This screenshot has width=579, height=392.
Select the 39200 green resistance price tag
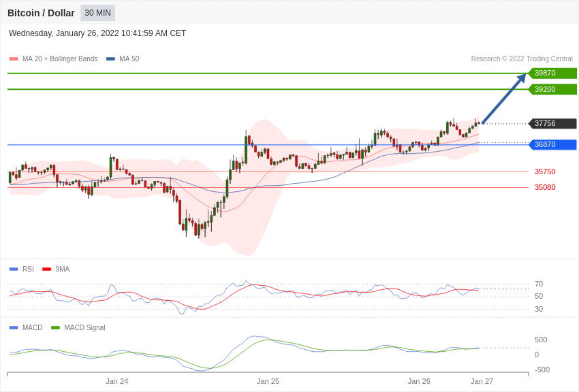click(x=552, y=89)
